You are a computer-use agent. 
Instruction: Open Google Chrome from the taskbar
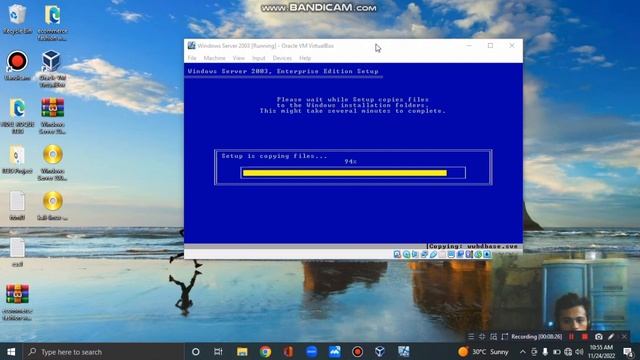[265, 351]
